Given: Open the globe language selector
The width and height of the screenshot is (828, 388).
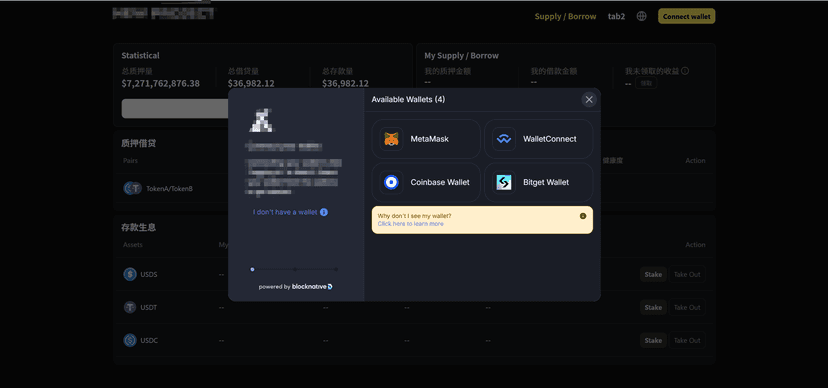Looking at the screenshot, I should tap(642, 16).
